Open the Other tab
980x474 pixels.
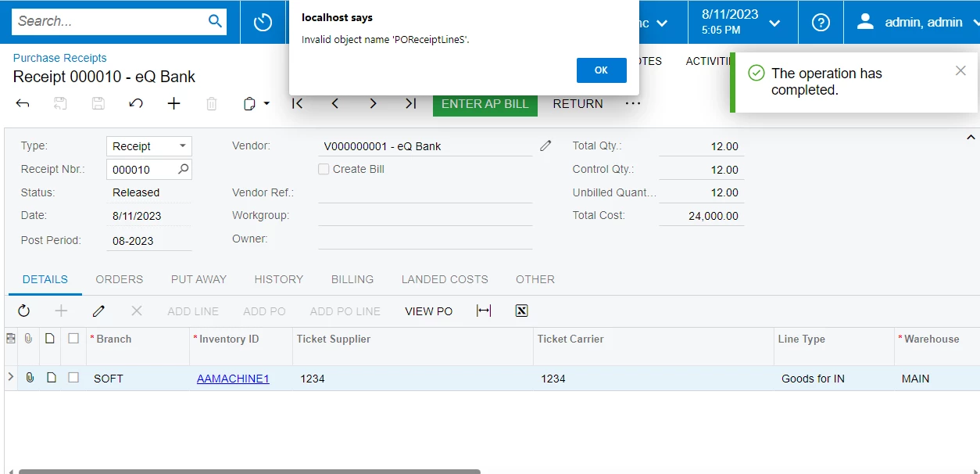pos(535,279)
